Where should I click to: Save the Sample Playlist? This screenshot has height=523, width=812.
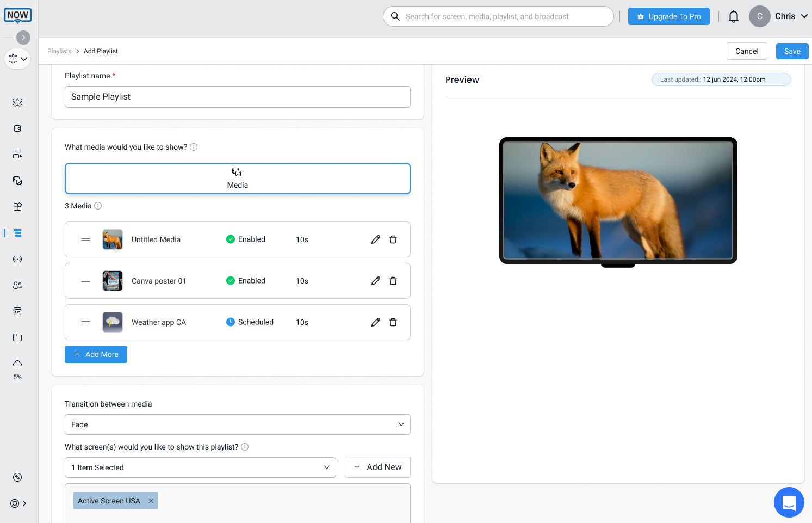point(792,51)
